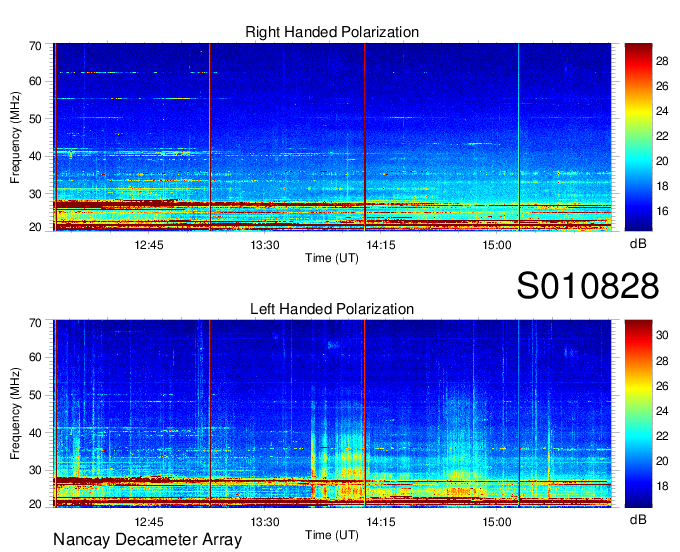Click Frequency (MHz) axis label of Left Handed plot
680x552 pixels.
point(15,414)
